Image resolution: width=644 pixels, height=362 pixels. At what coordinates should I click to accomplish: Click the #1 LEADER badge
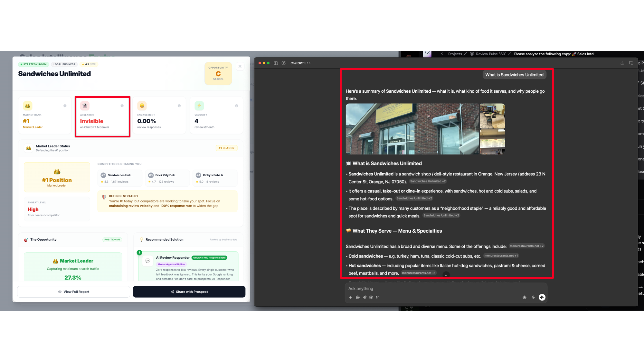coord(226,148)
